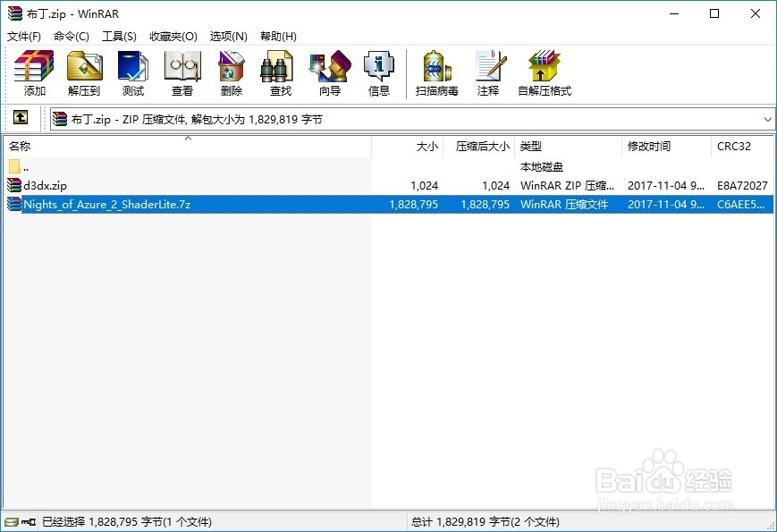Open the 命令(C) menu
The image size is (777, 532).
click(x=72, y=36)
